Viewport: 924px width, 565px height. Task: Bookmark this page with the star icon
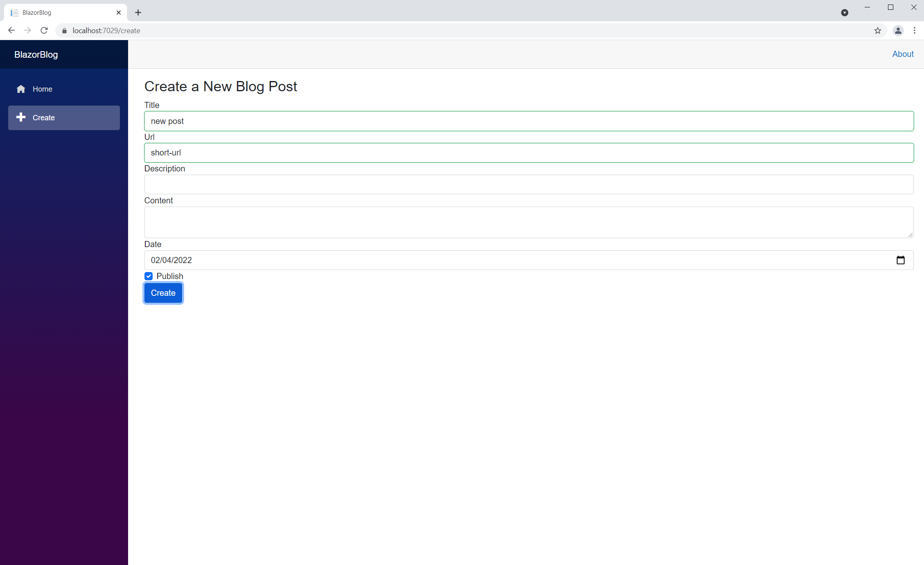pos(877,31)
